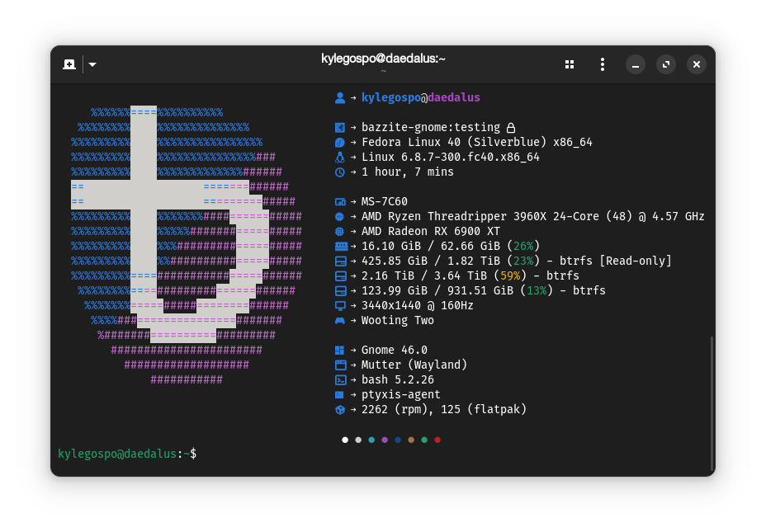Viewport: 766px width, 532px height.
Task: Click the [Read-only] btrfs label
Action: click(x=636, y=261)
